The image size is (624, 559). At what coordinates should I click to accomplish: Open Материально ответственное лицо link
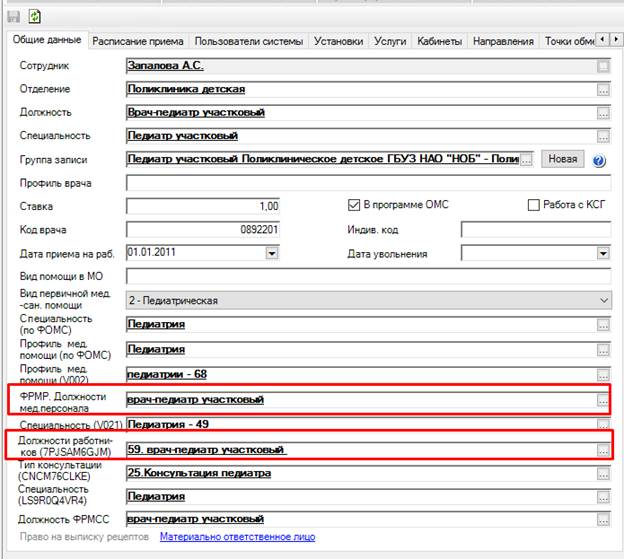coord(238,537)
